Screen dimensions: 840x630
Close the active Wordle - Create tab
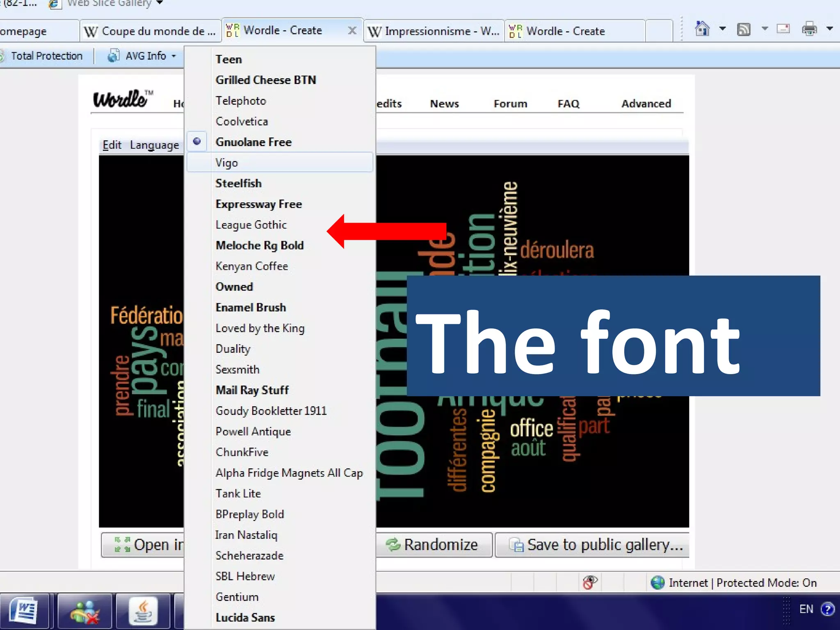coord(352,31)
